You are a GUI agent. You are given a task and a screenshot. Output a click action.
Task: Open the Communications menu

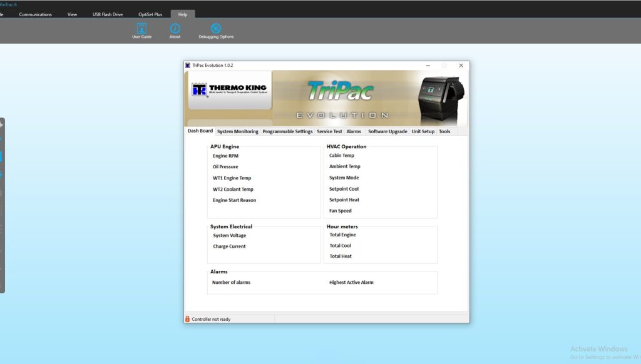(35, 14)
